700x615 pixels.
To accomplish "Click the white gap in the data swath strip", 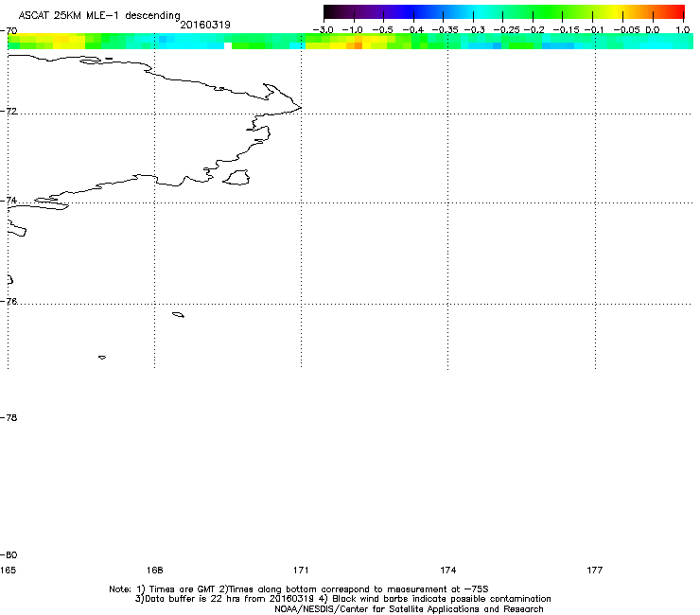I will click(228, 46).
